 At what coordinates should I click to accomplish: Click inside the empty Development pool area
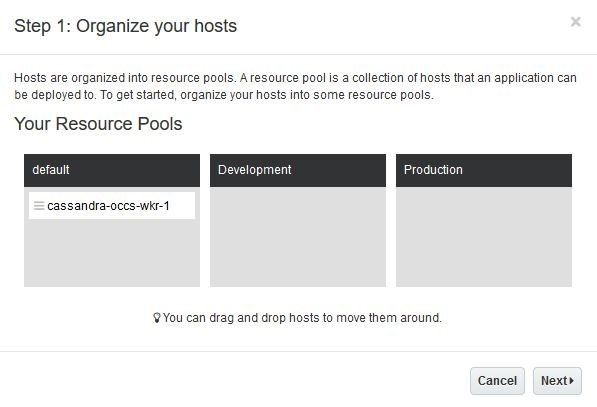298,236
